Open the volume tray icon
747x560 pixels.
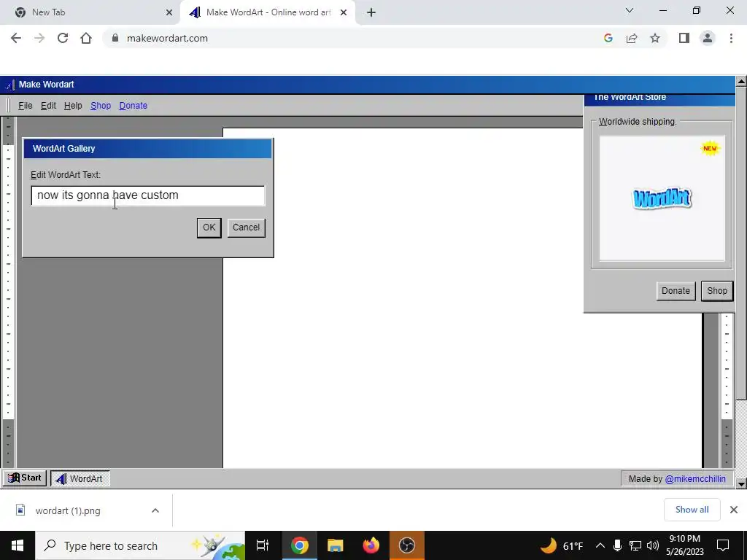653,545
